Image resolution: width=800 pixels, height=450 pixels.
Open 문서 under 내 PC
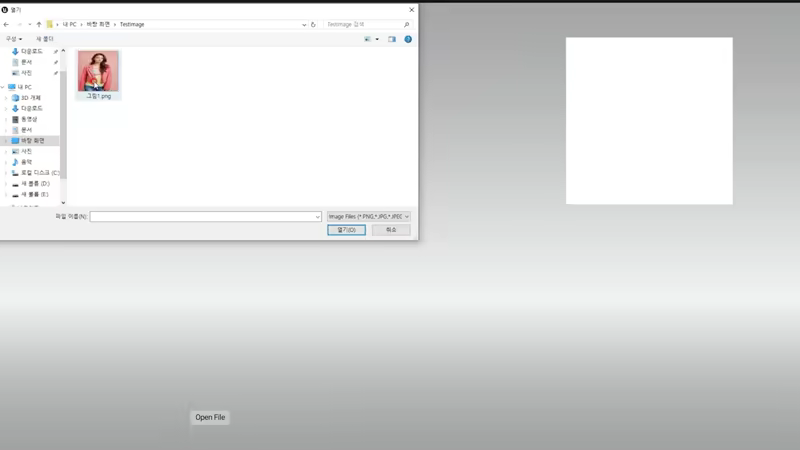coord(27,130)
